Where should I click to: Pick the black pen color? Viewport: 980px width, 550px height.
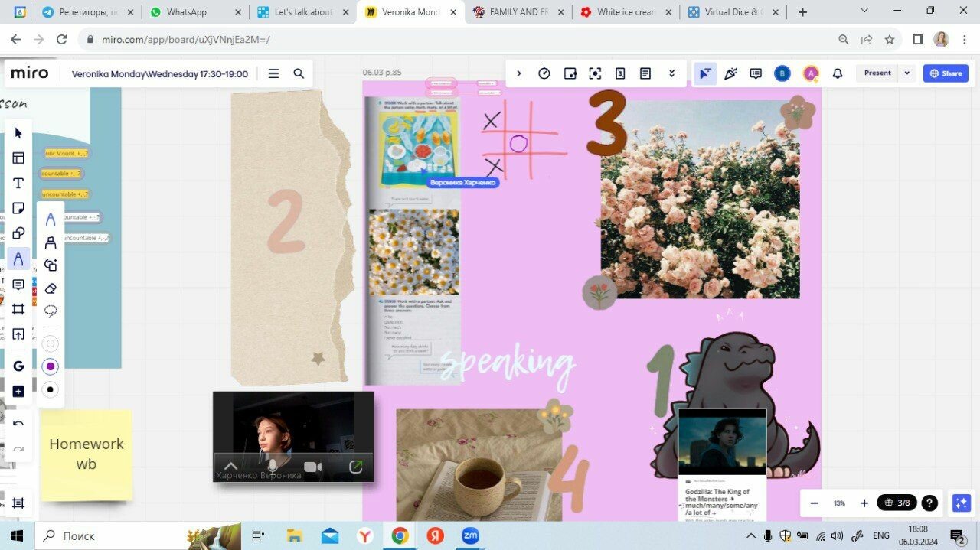[x=51, y=389]
